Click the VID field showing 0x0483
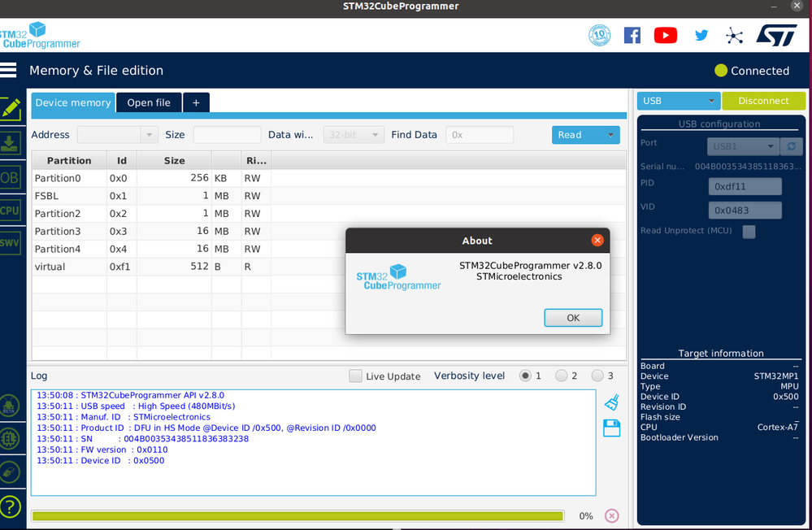 pyautogui.click(x=745, y=211)
